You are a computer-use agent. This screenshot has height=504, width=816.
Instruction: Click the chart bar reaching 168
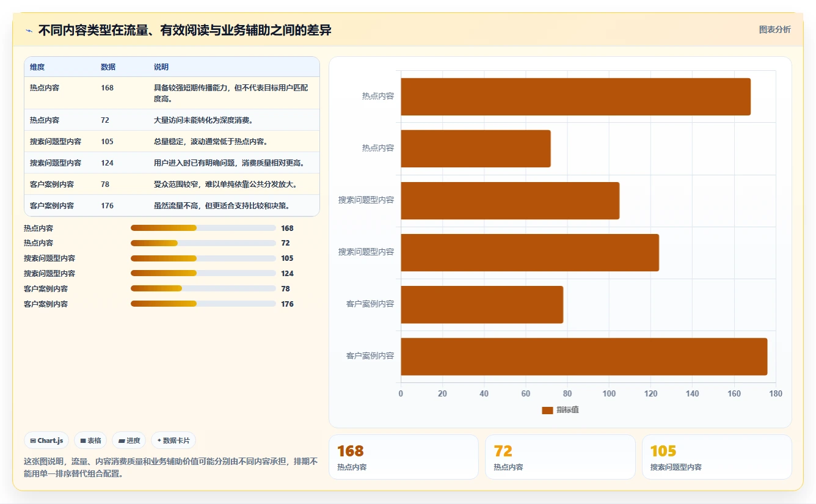click(x=575, y=97)
